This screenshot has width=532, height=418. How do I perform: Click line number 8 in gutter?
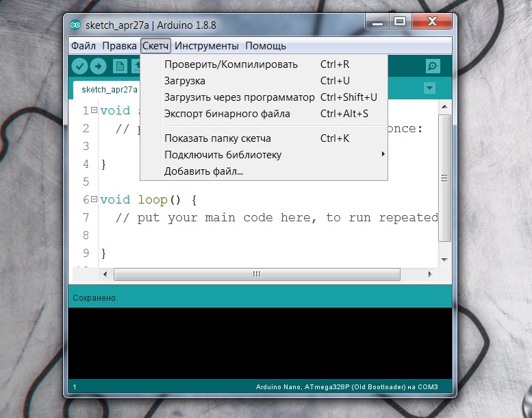(x=86, y=235)
